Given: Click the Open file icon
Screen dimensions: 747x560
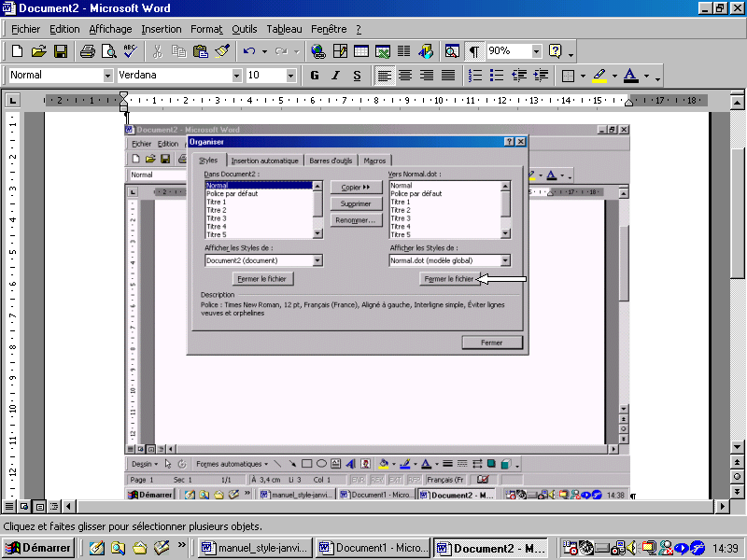Looking at the screenshot, I should pyautogui.click(x=38, y=51).
